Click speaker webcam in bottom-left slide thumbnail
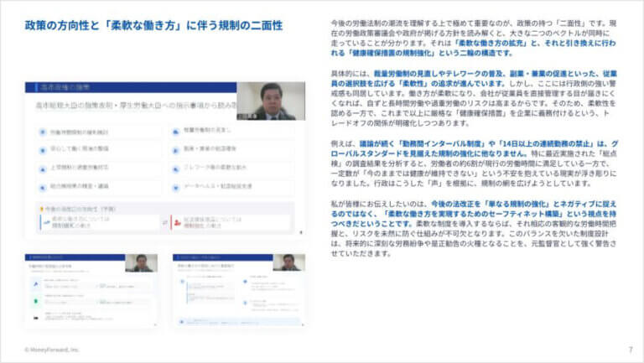The height and width of the screenshot is (363, 644). click(141, 262)
